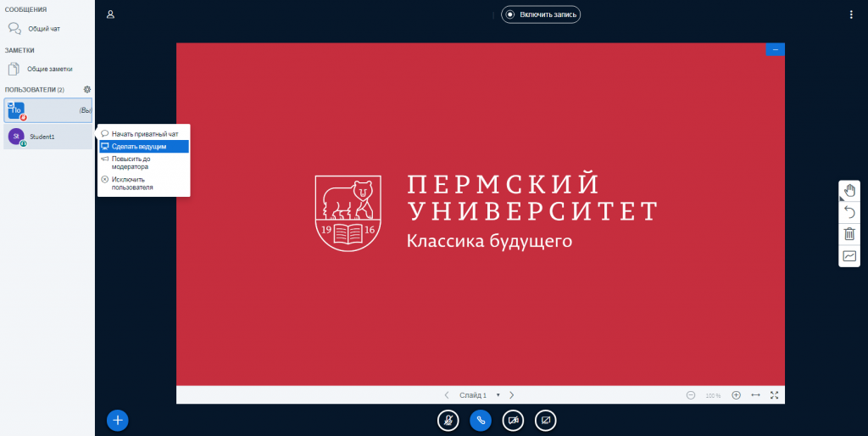The width and height of the screenshot is (868, 436).
Task: Click Включить запись record button
Action: tap(541, 14)
